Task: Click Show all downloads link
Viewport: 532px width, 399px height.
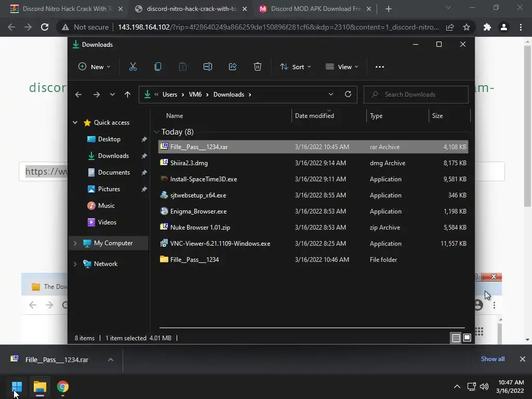Action: (x=493, y=359)
